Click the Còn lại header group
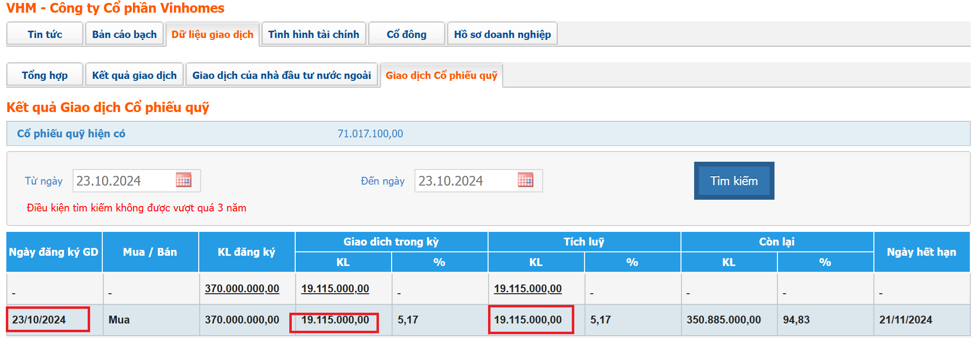Viewport: 980px width, 359px height. pyautogui.click(x=777, y=242)
